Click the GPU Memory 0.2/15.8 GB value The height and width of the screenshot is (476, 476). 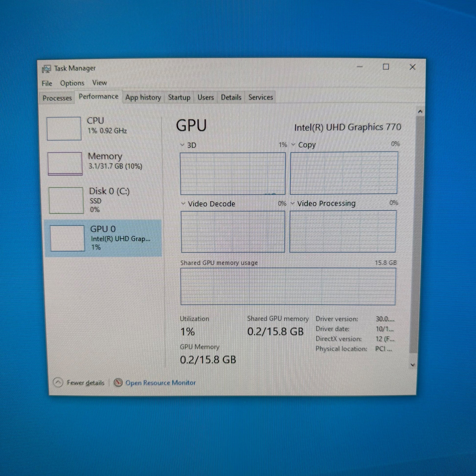point(208,360)
